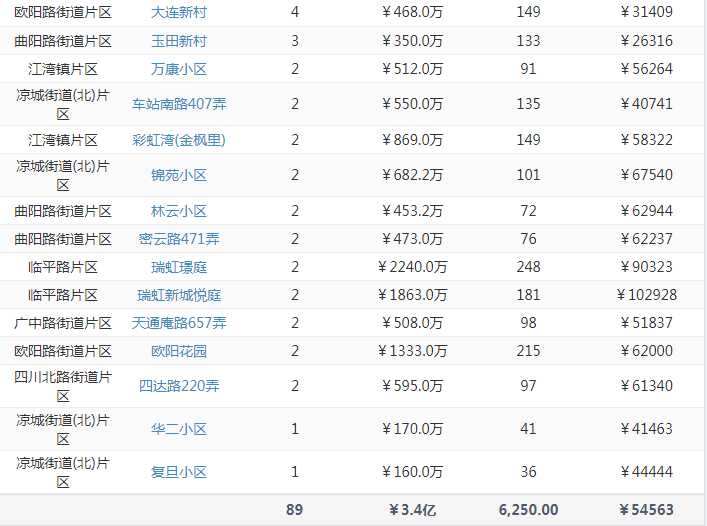Open the 车站南路407弄 link

(x=179, y=104)
